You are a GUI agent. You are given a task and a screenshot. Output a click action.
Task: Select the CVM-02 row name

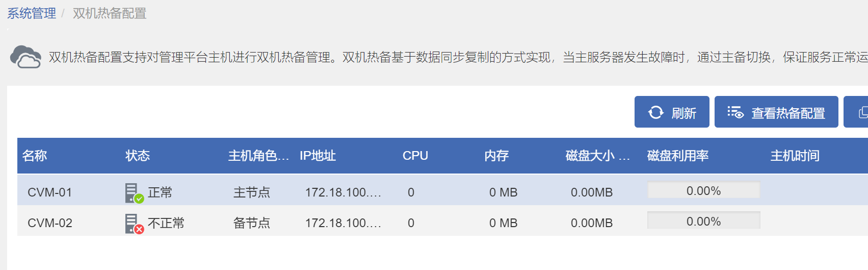50,223
